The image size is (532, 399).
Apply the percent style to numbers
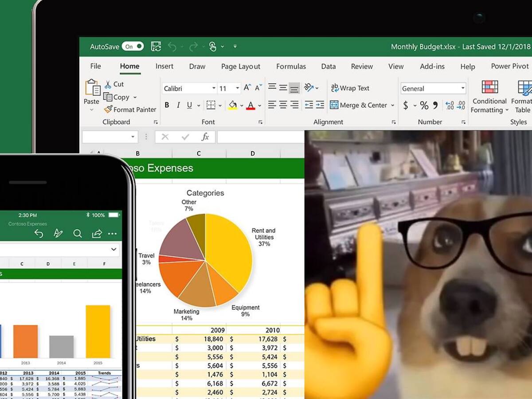pyautogui.click(x=424, y=105)
